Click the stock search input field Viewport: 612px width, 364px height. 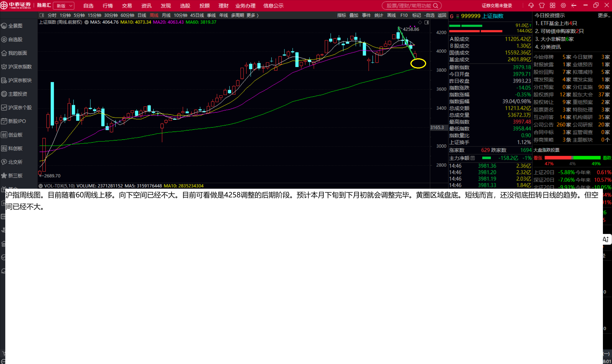pos(409,6)
